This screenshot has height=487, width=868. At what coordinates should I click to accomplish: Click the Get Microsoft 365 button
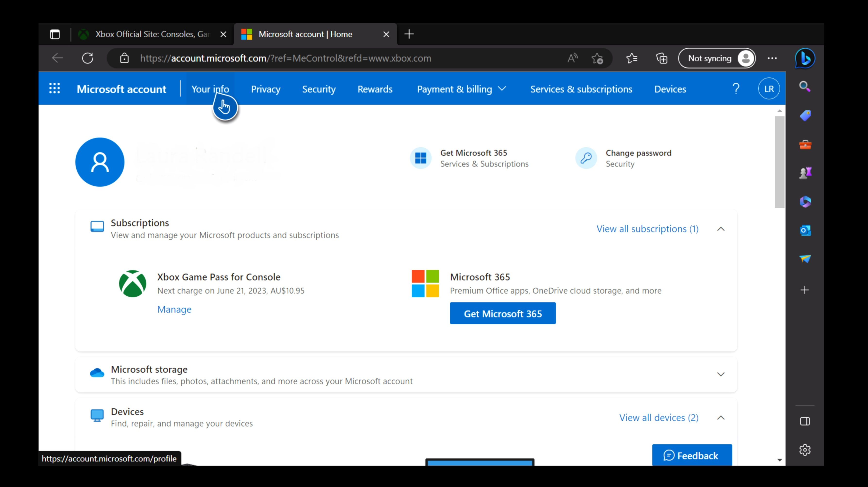[502, 313]
